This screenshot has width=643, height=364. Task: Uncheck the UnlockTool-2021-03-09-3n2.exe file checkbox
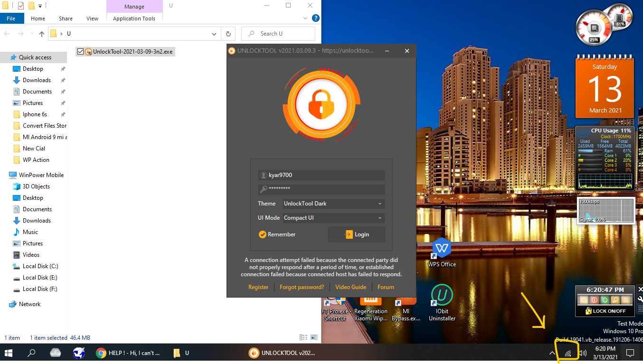[80, 51]
